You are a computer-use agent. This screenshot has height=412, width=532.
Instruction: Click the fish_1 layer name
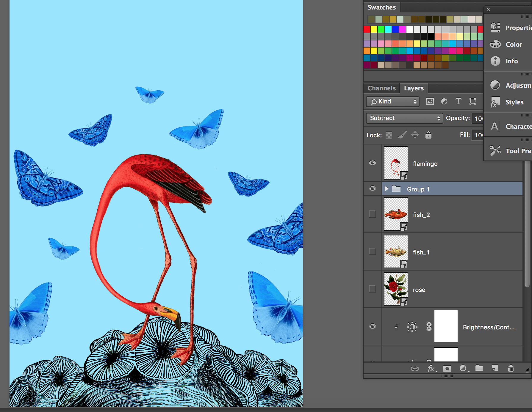421,252
